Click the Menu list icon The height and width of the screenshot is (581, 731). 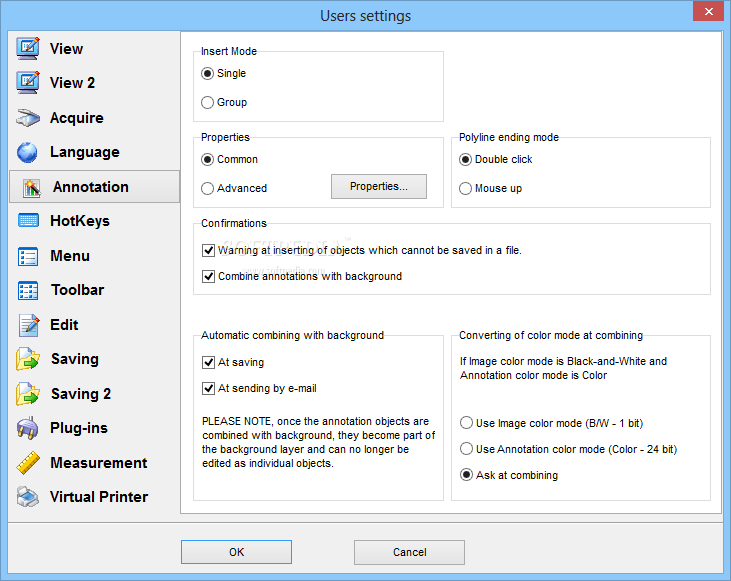point(28,256)
